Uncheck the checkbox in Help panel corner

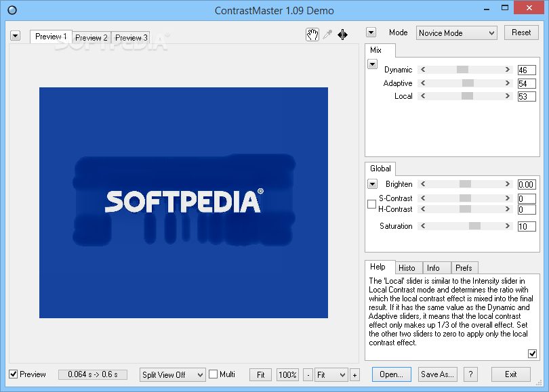point(532,354)
